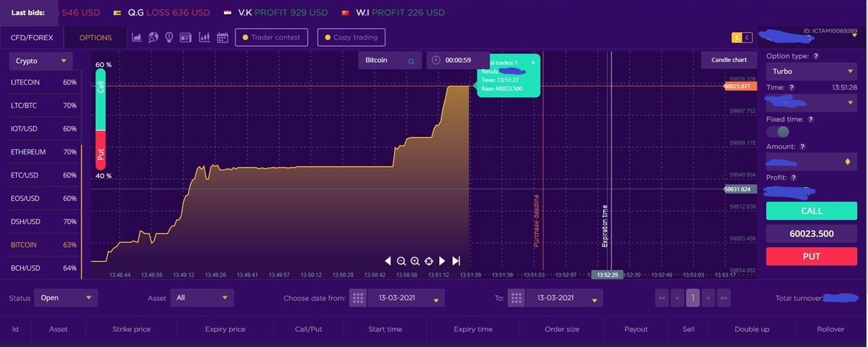The height and width of the screenshot is (347, 868).
Task: Open the lightbulb ideas icon
Action: [x=169, y=38]
